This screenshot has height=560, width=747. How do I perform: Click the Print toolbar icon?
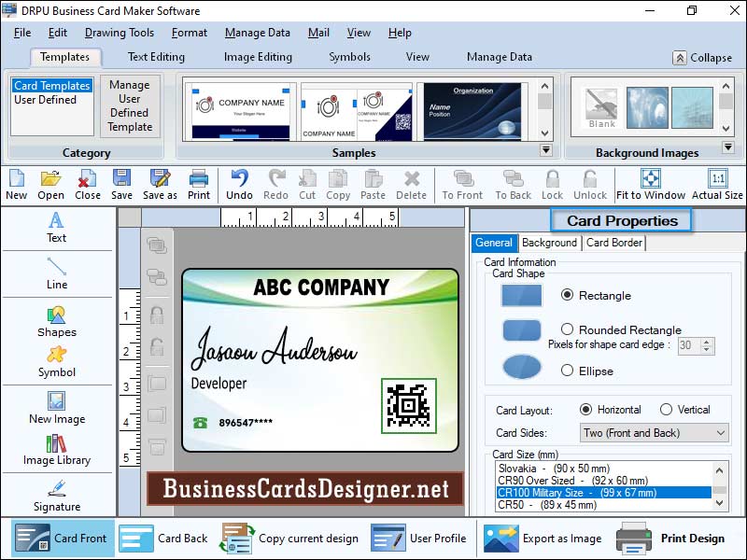coord(199,184)
